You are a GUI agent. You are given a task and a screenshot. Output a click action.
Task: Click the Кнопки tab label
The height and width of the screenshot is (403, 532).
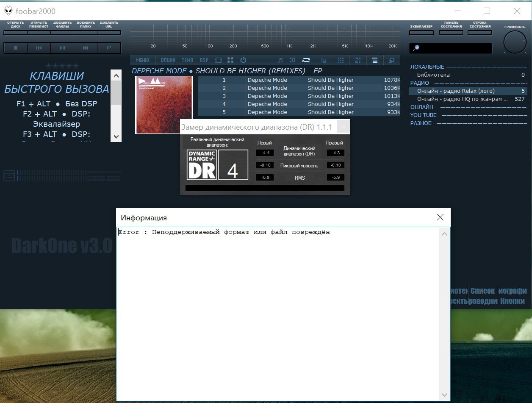pyautogui.click(x=512, y=301)
